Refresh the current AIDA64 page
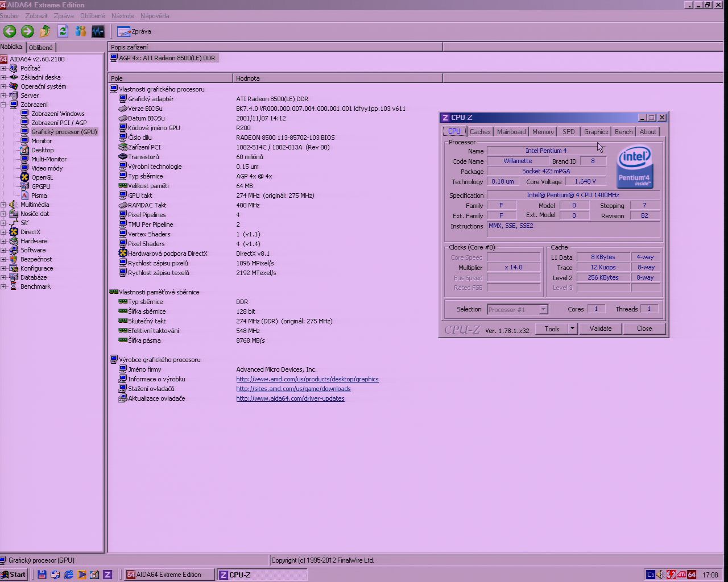Image resolution: width=728 pixels, height=582 pixels. click(x=63, y=31)
